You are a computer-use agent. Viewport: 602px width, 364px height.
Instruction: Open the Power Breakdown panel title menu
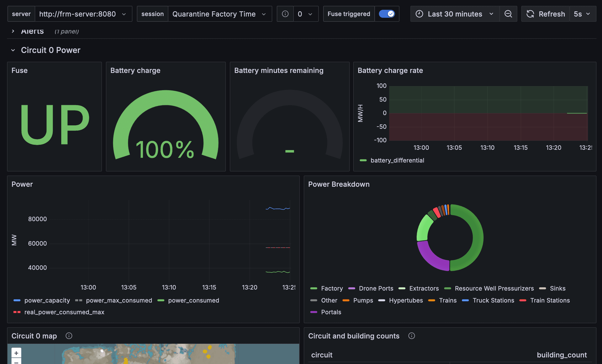[x=339, y=184]
